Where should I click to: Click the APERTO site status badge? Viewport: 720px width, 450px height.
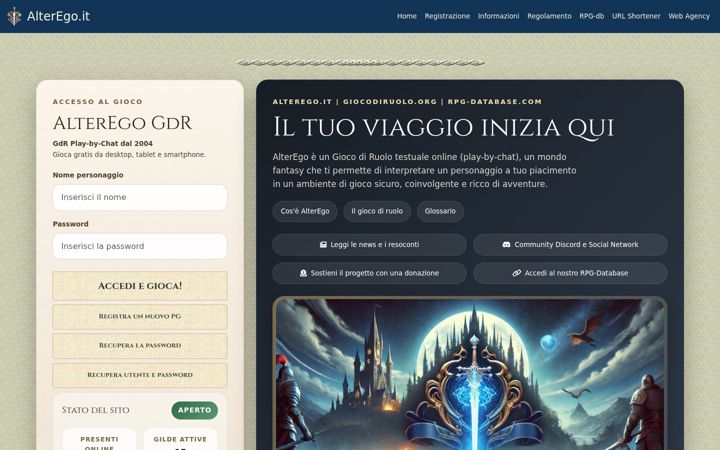point(195,410)
